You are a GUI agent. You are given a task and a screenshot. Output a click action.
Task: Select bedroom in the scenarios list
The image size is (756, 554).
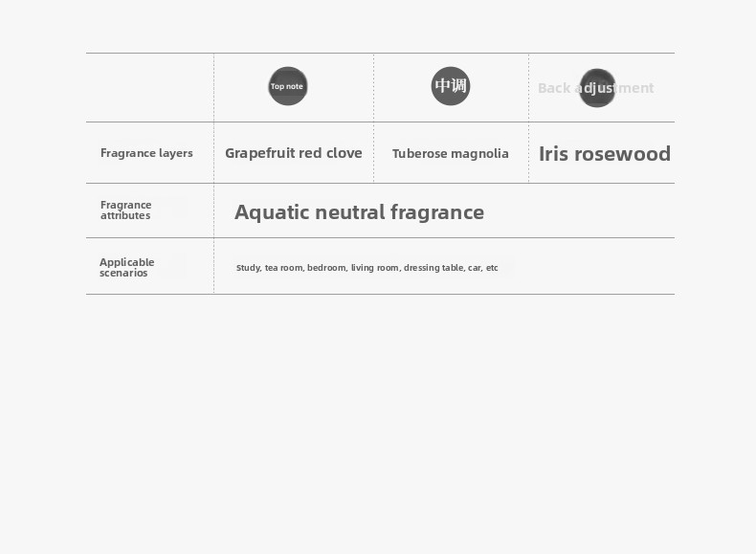coord(326,268)
